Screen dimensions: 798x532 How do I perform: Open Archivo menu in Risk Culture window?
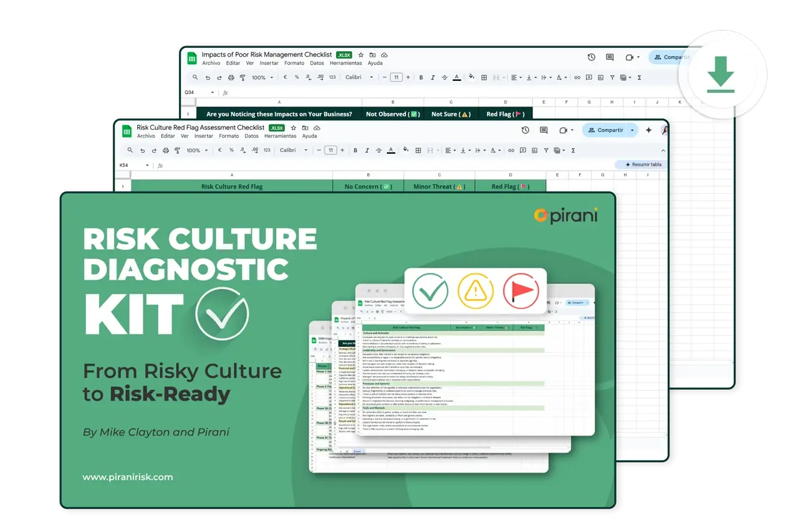(x=146, y=136)
